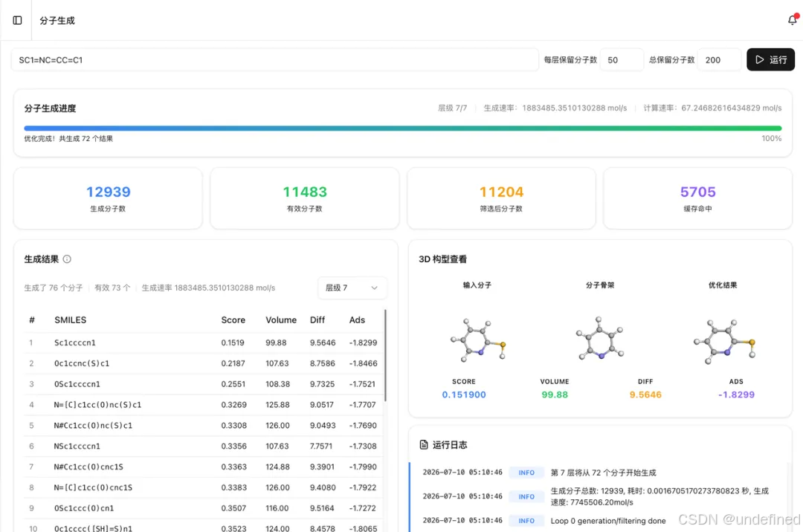The height and width of the screenshot is (532, 803).
Task: Sort by the Ads column header
Action: click(x=357, y=319)
